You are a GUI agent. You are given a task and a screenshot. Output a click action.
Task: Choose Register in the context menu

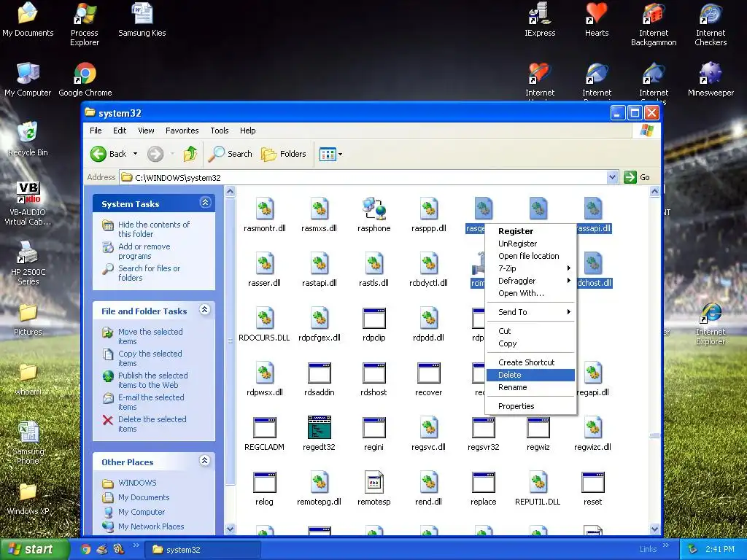point(530,231)
